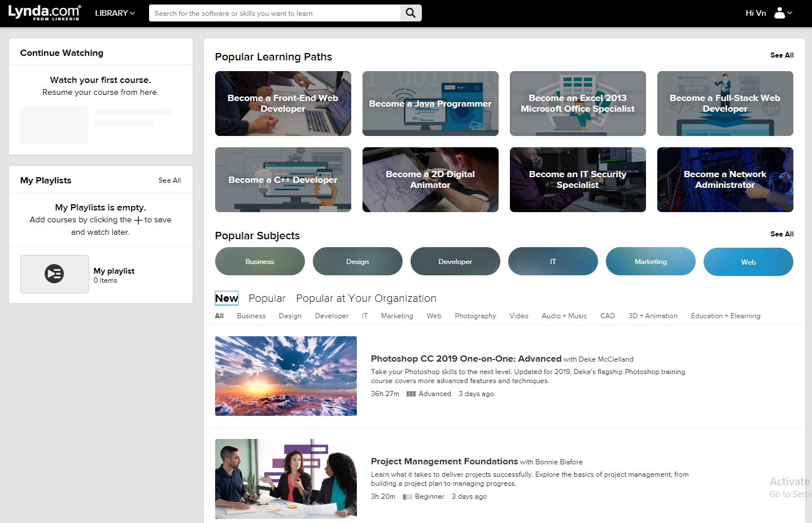
Task: Open Project Management Foundations title link
Action: pos(444,462)
